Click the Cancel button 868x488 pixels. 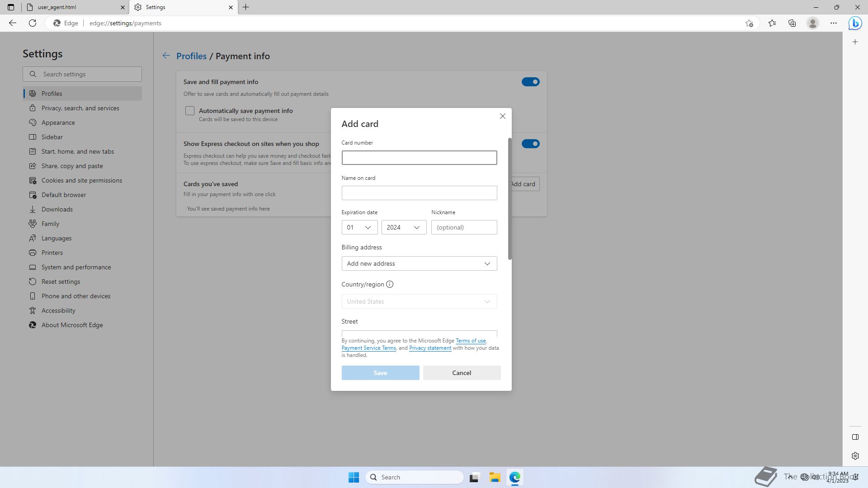(x=462, y=373)
